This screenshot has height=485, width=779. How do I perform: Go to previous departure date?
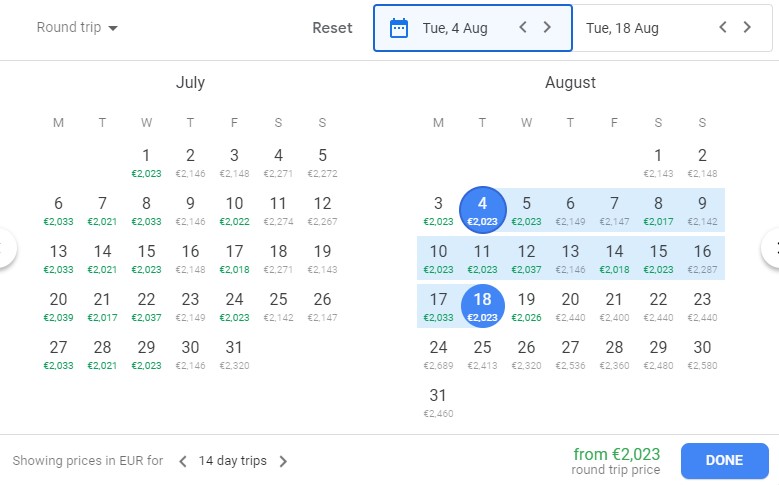522,28
